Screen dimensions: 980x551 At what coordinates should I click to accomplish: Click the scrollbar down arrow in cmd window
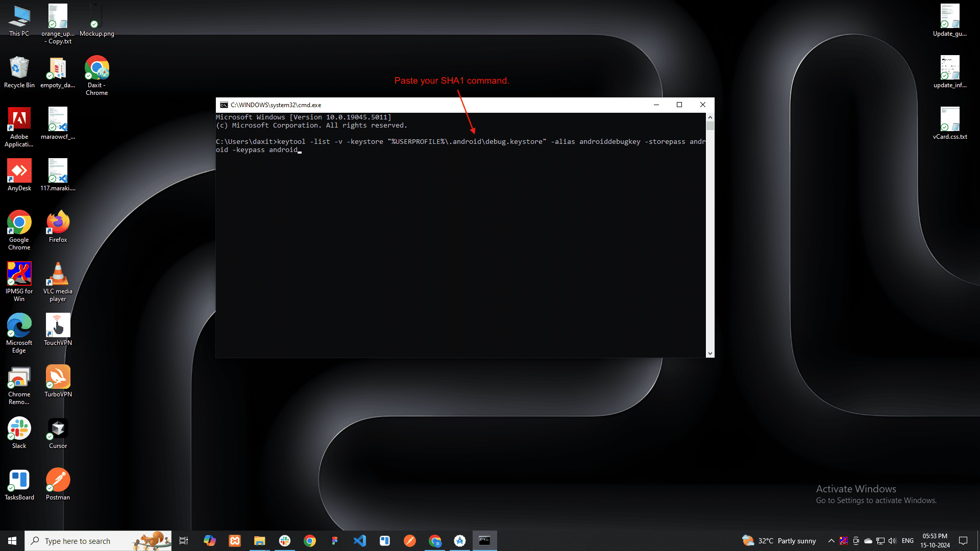[710, 353]
